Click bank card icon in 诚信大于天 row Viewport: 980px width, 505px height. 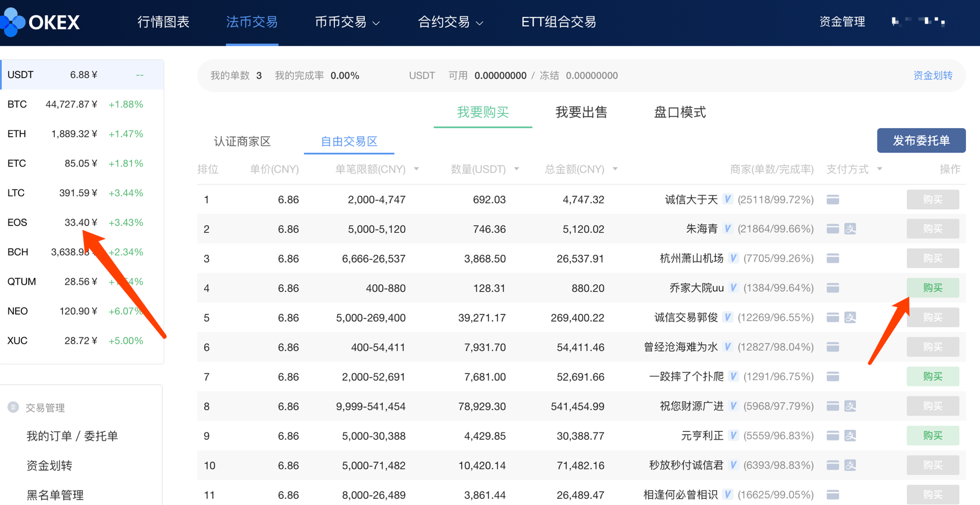pyautogui.click(x=833, y=200)
